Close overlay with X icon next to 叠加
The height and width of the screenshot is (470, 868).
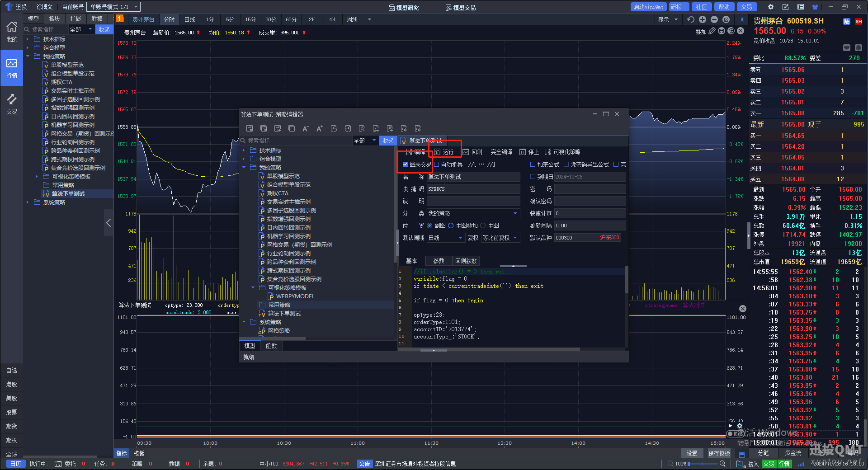coord(741,31)
